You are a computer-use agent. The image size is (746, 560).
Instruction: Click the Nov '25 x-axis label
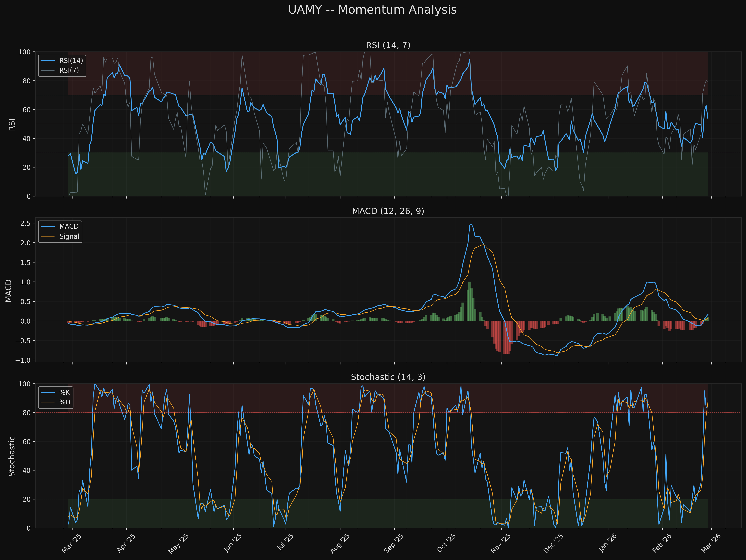(500, 543)
